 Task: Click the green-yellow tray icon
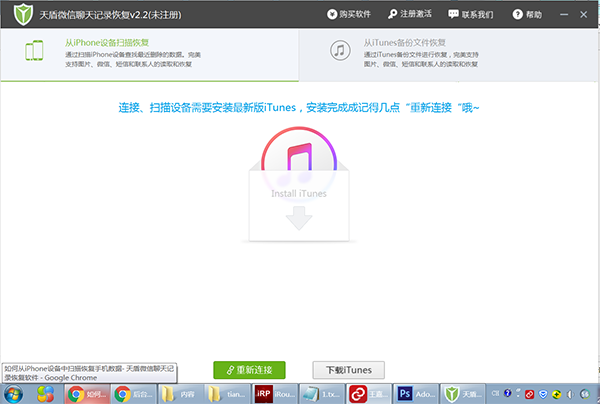pos(556,394)
